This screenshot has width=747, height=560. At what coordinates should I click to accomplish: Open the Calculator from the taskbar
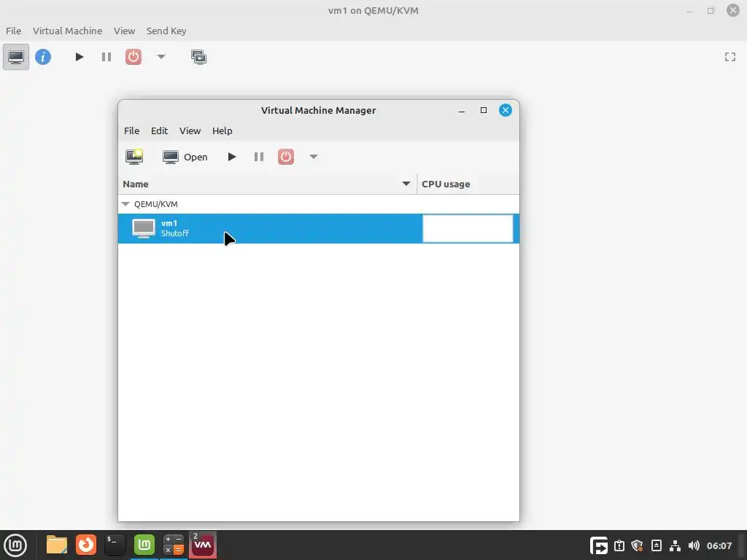pyautogui.click(x=174, y=545)
